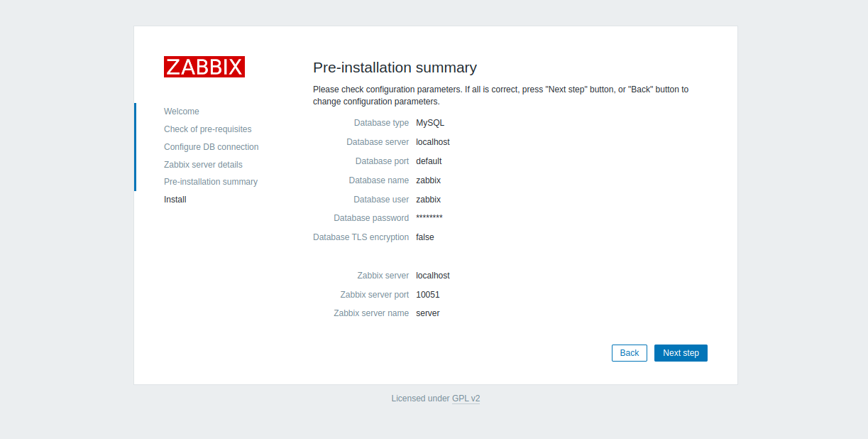Select the Zabbix server details step
Image resolution: width=868 pixels, height=439 pixels.
[x=203, y=165]
